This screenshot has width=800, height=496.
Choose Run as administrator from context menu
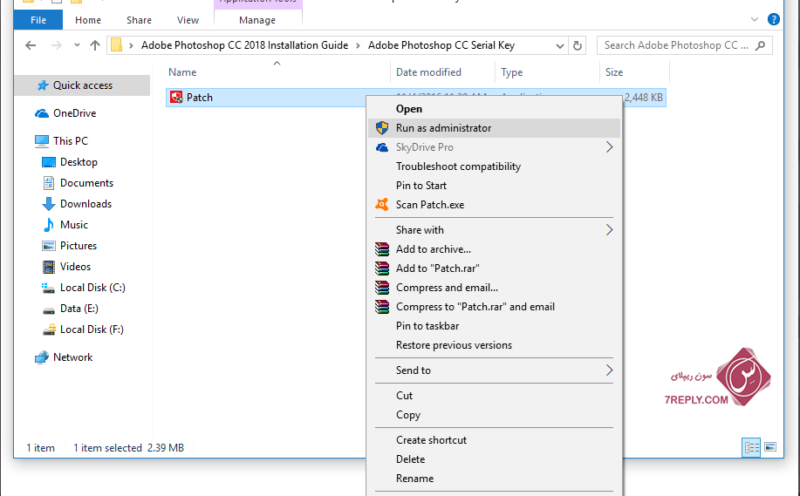[494, 128]
